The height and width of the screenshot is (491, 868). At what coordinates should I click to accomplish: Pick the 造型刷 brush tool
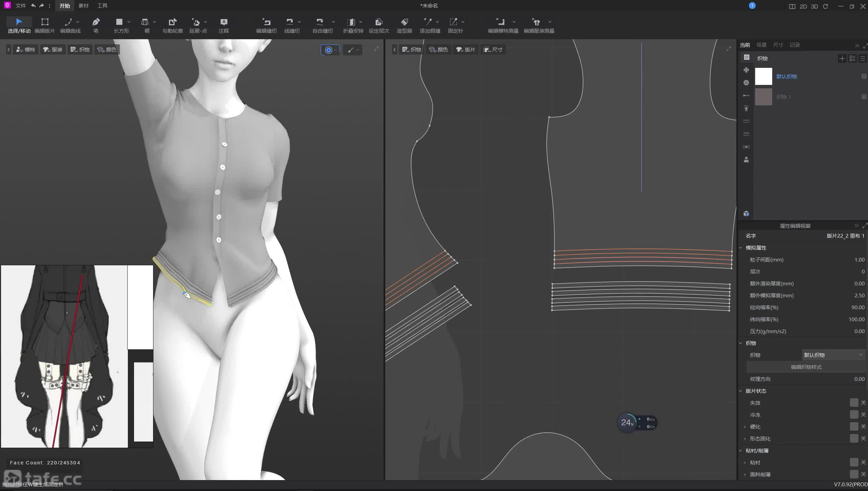[404, 26]
